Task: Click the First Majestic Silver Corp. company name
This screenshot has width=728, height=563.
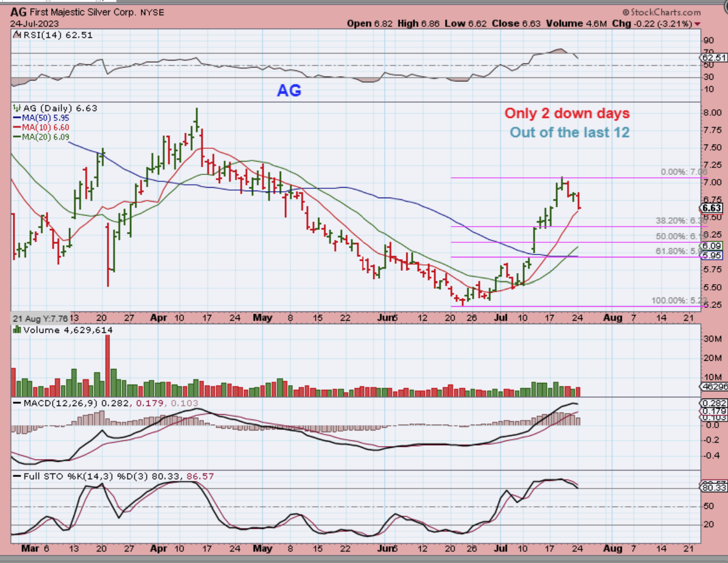Action: (82, 12)
